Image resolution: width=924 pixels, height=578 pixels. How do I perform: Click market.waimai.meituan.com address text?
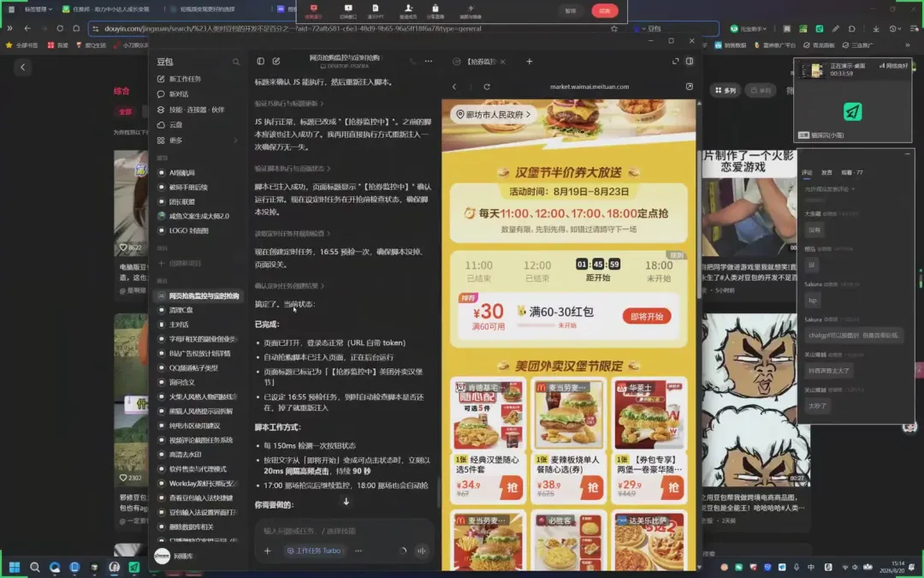click(589, 86)
